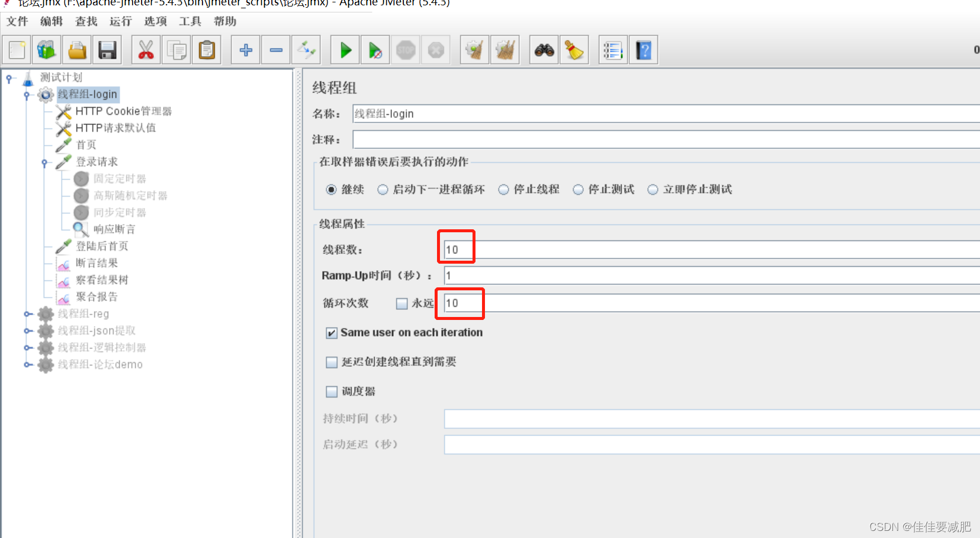Screen dimensions: 980x538
Task: Select the 停止测试 radio button
Action: (579, 190)
